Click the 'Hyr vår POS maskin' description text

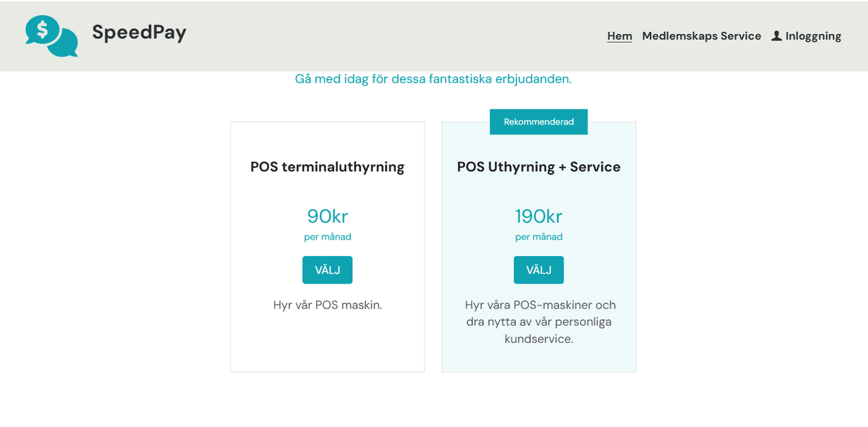click(327, 305)
